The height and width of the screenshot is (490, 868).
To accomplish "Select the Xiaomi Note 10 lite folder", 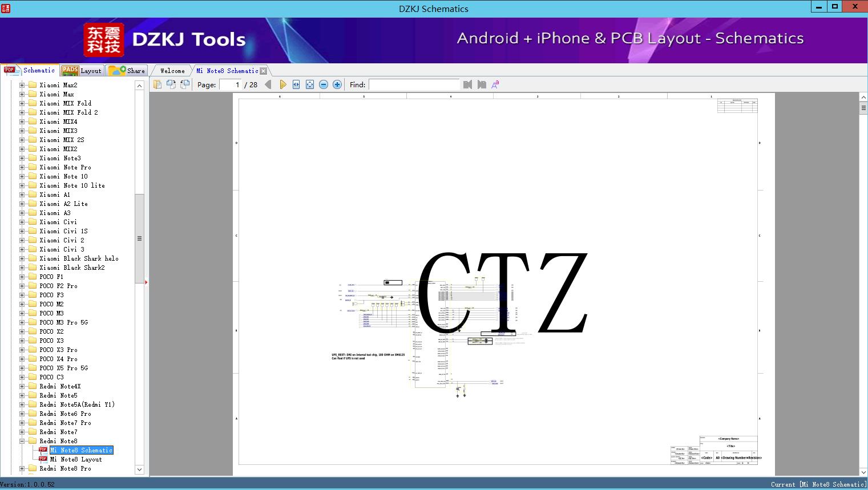I will click(72, 185).
